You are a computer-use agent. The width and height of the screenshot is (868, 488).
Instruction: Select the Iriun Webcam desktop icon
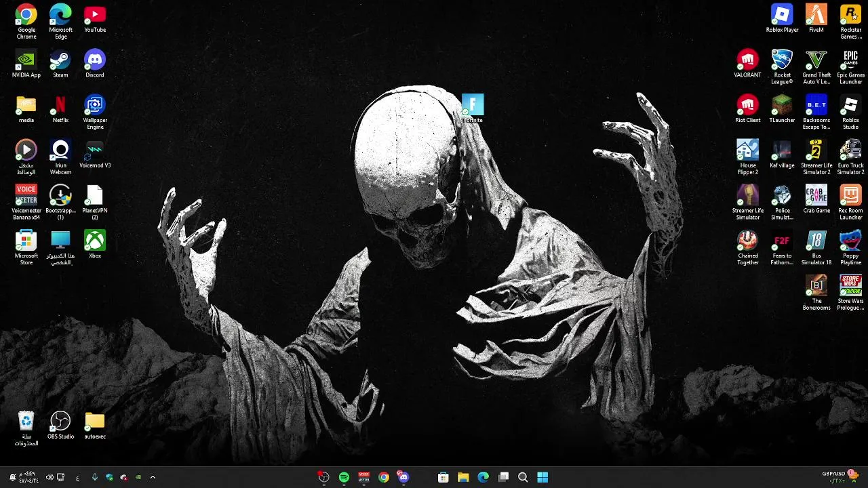click(x=60, y=157)
